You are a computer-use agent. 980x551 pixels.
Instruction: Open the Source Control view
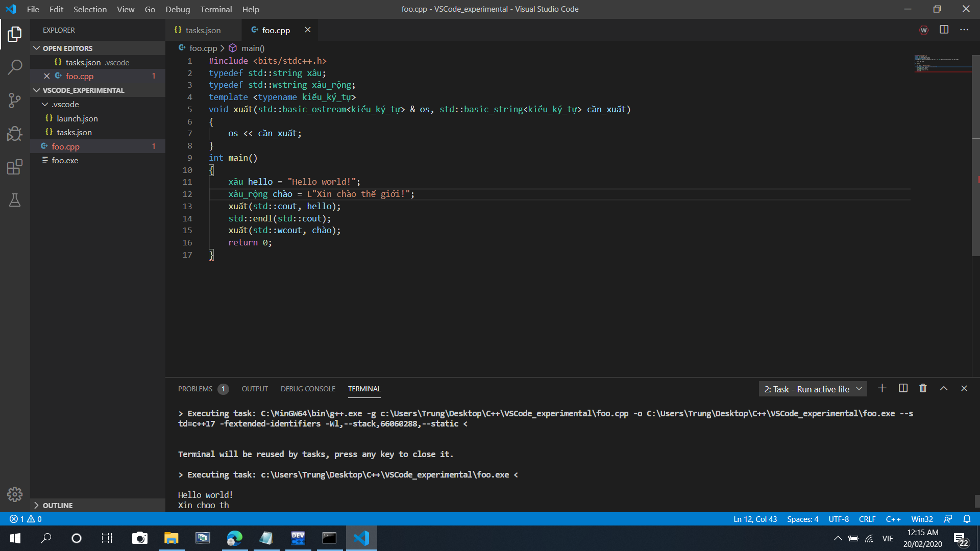(15, 100)
